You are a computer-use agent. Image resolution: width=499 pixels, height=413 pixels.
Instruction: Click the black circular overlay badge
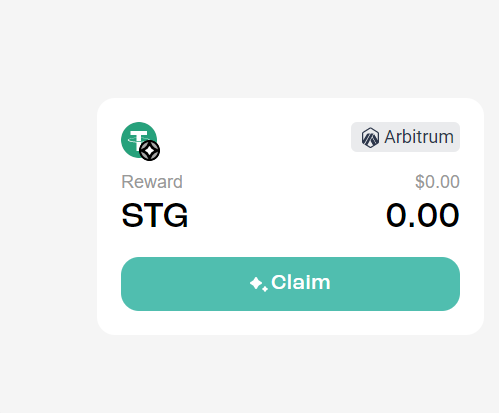click(149, 151)
